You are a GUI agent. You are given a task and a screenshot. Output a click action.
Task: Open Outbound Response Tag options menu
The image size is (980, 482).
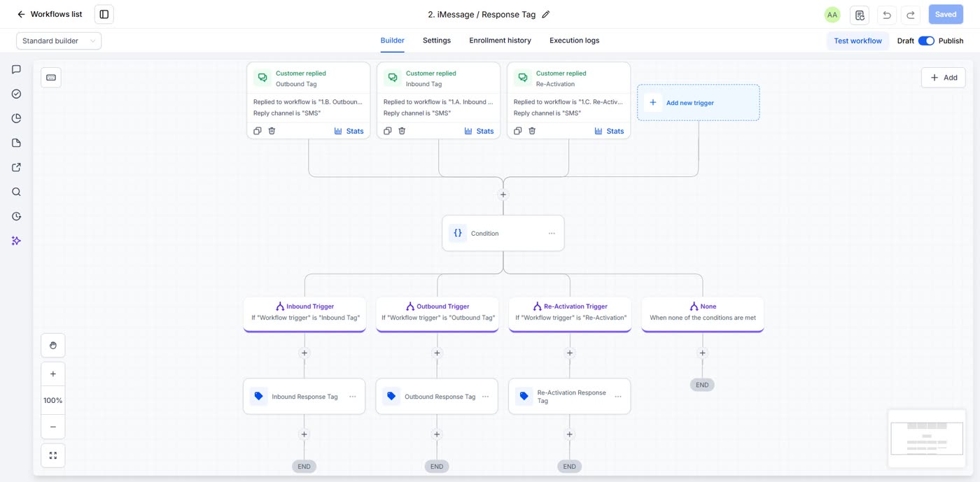coord(485,397)
